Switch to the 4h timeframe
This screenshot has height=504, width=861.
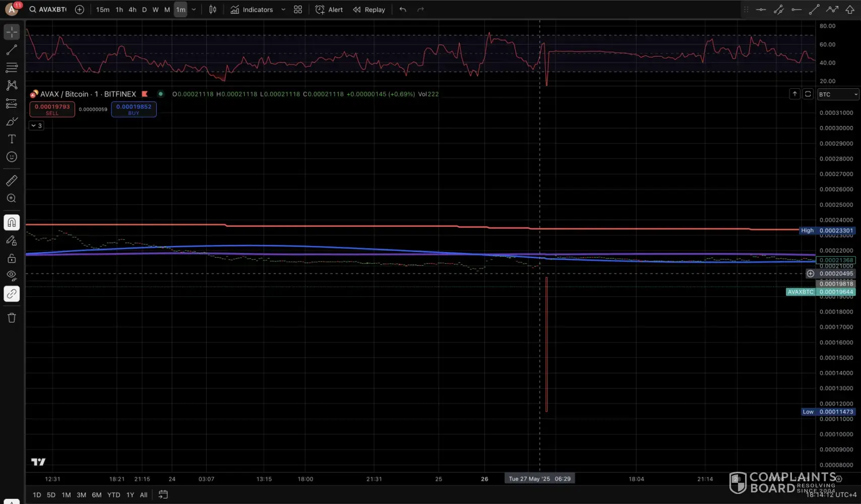(132, 10)
